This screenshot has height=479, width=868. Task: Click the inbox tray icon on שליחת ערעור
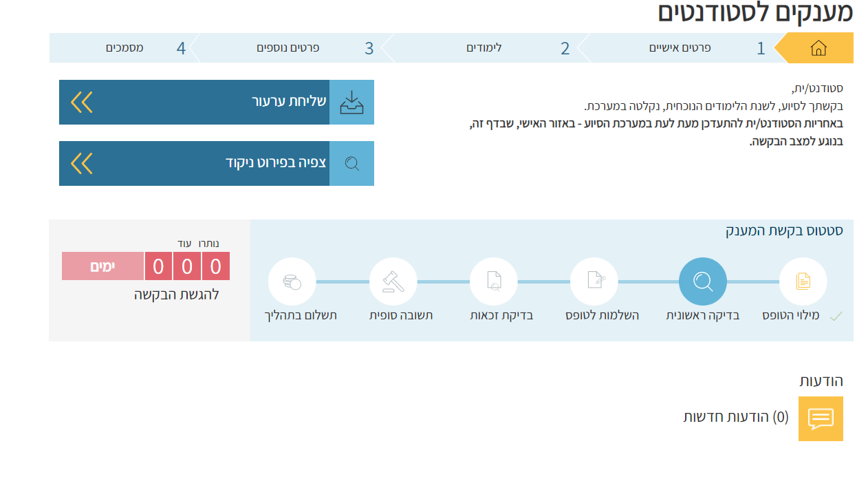(351, 103)
